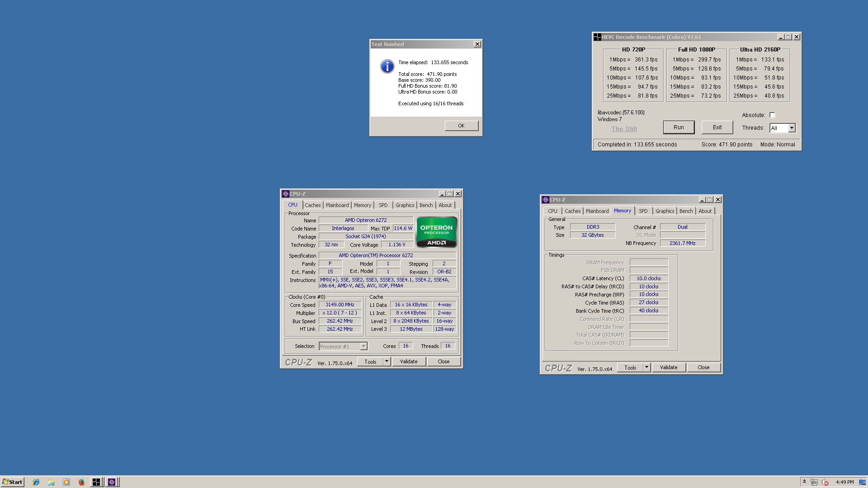868x488 pixels.
Task: Minimize the right CPU-Z window
Action: coord(702,200)
